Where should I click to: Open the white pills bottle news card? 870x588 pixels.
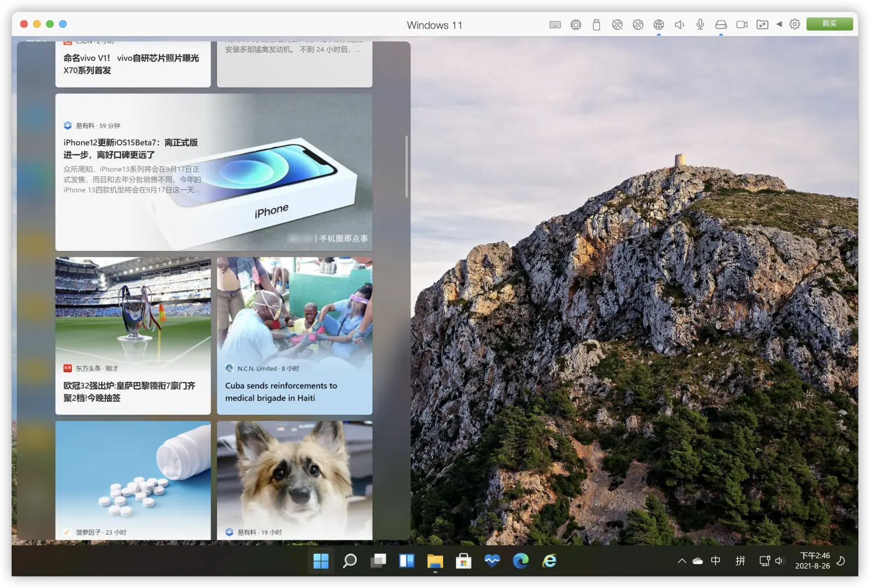pyautogui.click(x=133, y=481)
